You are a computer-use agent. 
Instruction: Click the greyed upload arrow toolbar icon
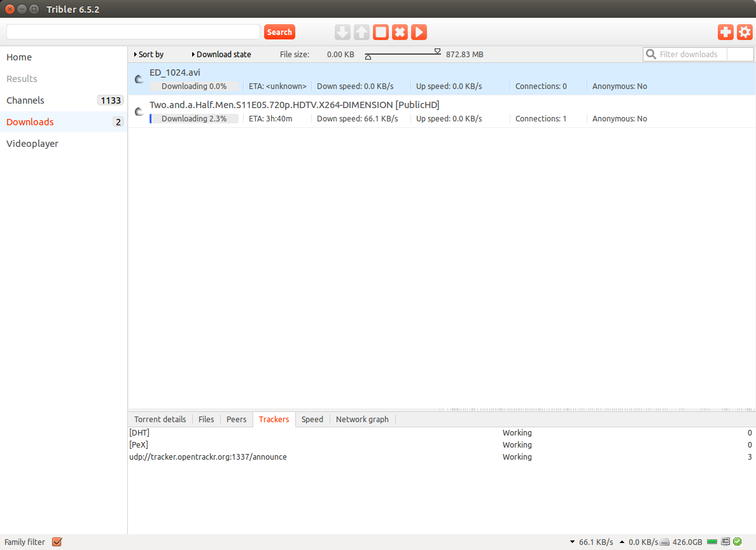tap(361, 32)
